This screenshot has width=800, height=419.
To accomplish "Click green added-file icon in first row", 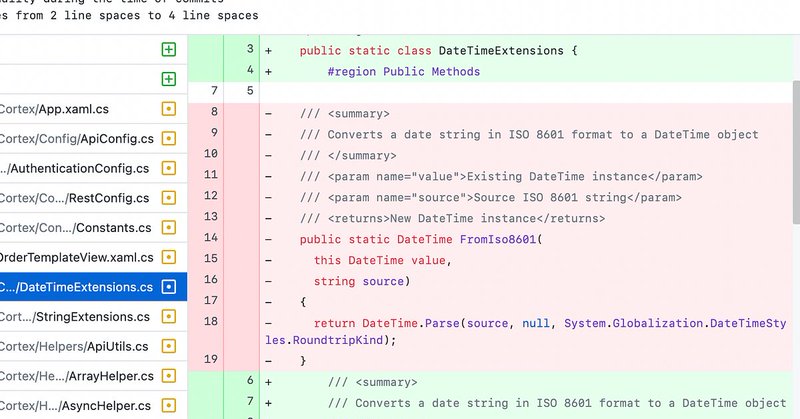I will click(x=169, y=50).
